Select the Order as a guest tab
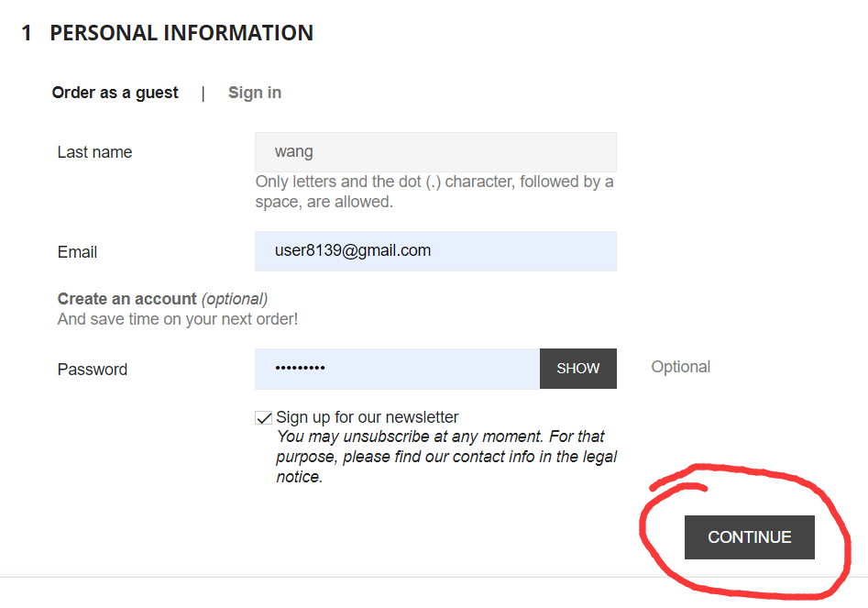This screenshot has width=868, height=608. coord(115,93)
